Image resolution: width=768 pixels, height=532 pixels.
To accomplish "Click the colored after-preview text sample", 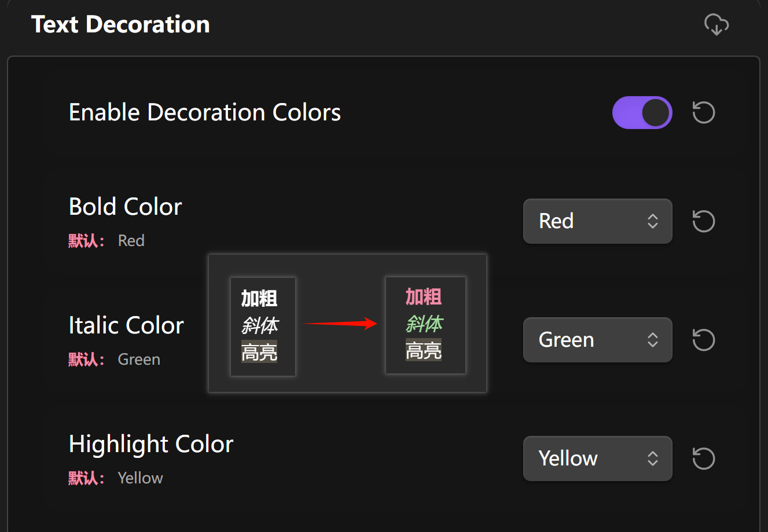I will click(x=425, y=324).
